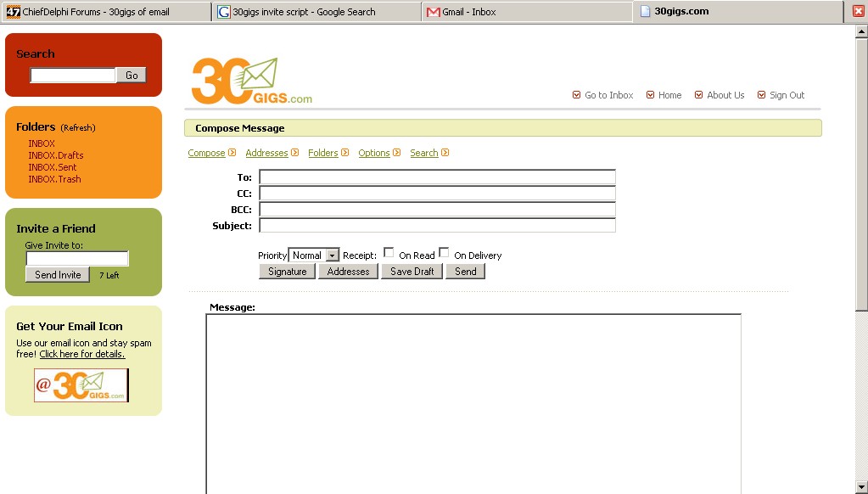868x494 pixels.
Task: Open the Options menu link
Action: tap(373, 153)
